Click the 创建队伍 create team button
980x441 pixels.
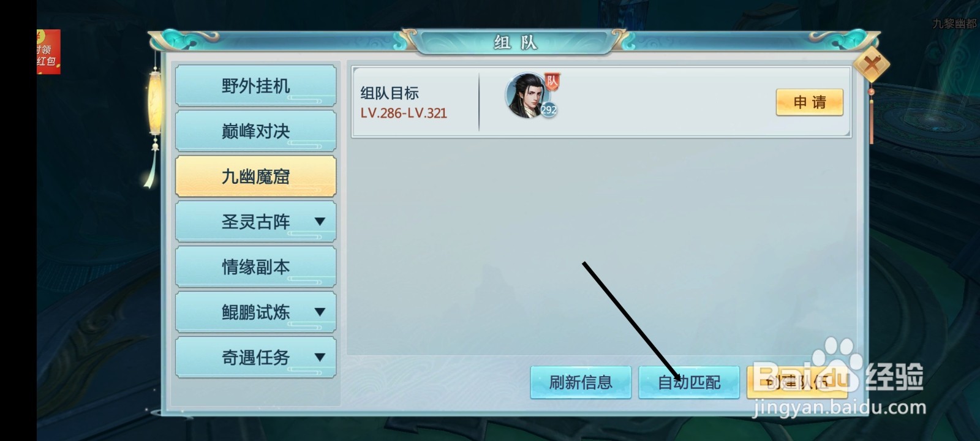tap(797, 383)
